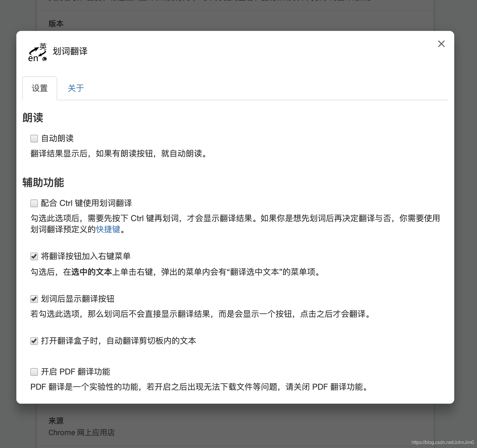This screenshot has width=477, height=448.
Task: Click the 朗读 section heading
Action: [x=33, y=118]
